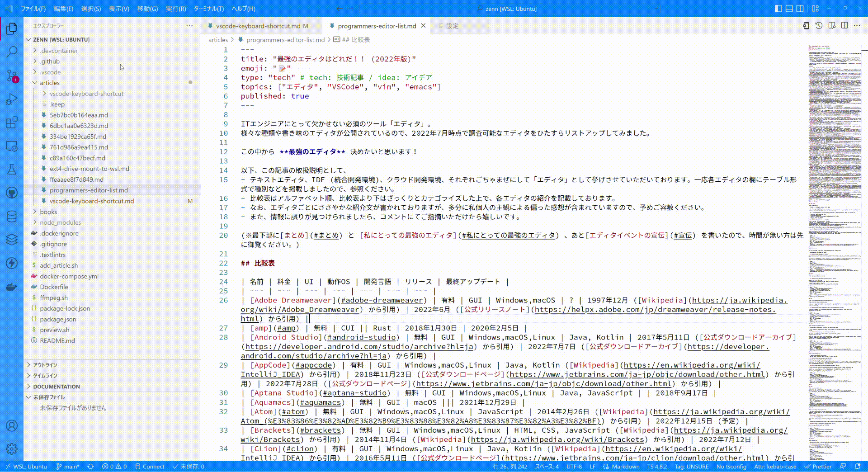Open the Testing flask view
The image size is (868, 472).
[x=12, y=170]
